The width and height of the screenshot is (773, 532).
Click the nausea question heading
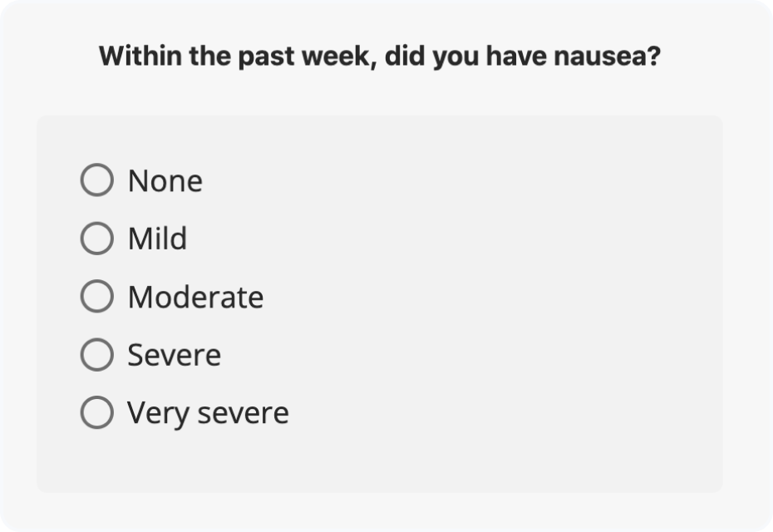point(380,56)
